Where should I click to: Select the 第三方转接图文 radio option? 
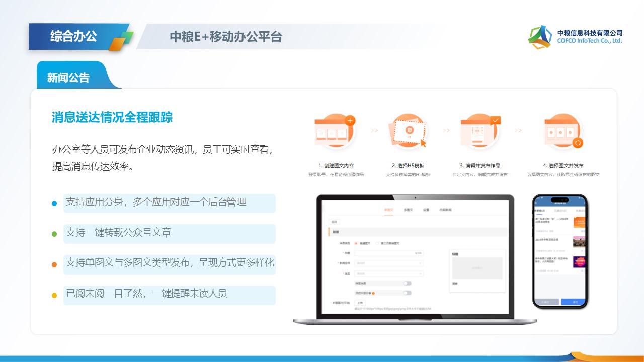[x=378, y=243]
